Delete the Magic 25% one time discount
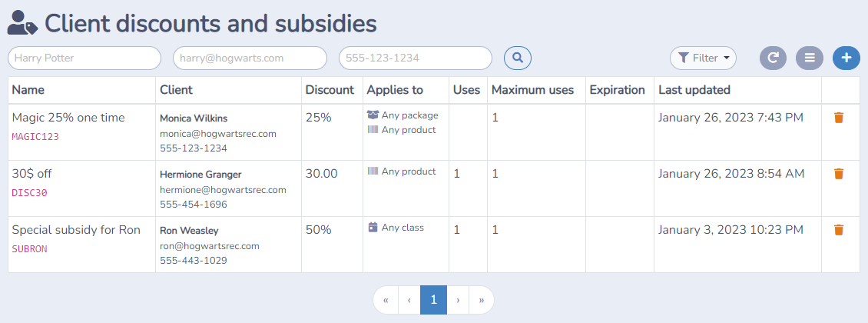Screen dimensions: 868x323 [839, 118]
